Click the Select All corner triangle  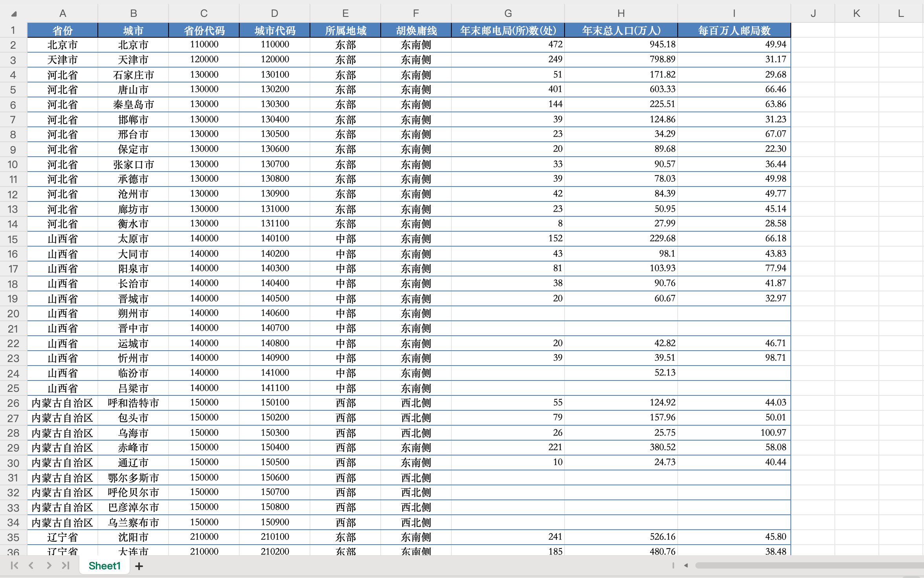[14, 14]
